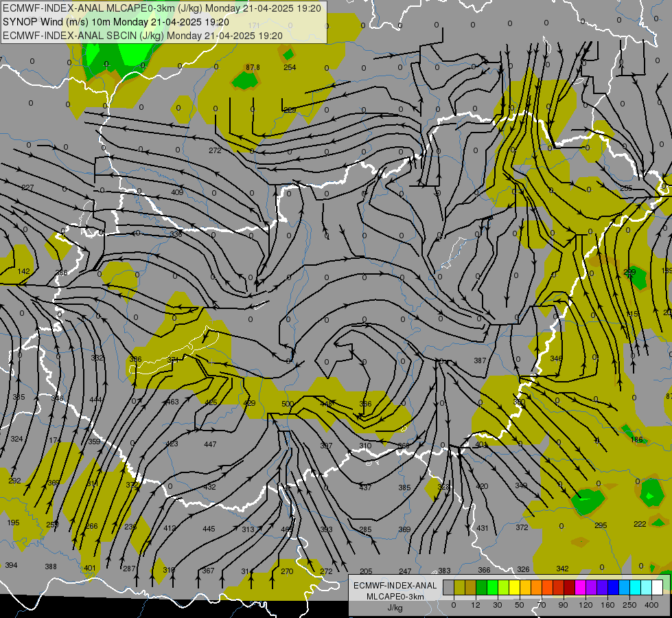This screenshot has height=618, width=672.
Task: Click the map value 387
Action: tap(480, 360)
